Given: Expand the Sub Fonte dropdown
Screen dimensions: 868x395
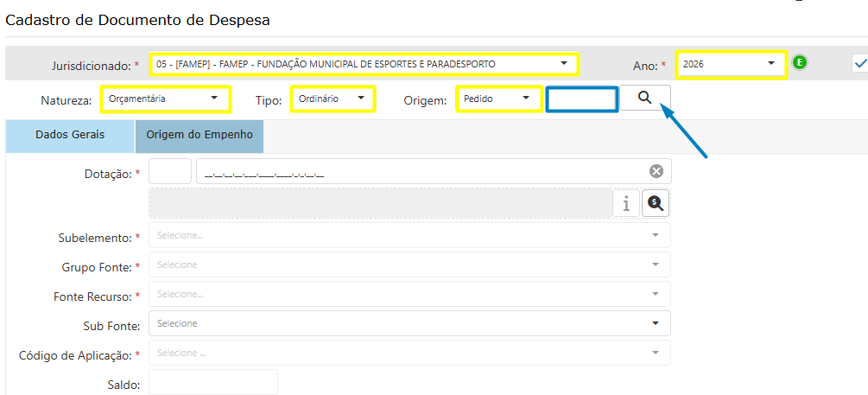Looking at the screenshot, I should pyautogui.click(x=409, y=323).
